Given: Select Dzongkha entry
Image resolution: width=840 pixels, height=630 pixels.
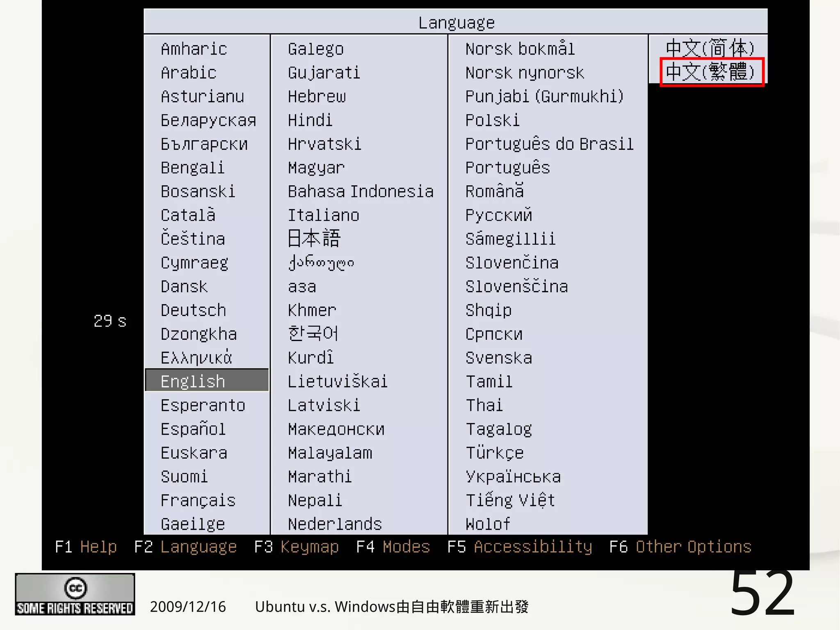Looking at the screenshot, I should (x=199, y=334).
